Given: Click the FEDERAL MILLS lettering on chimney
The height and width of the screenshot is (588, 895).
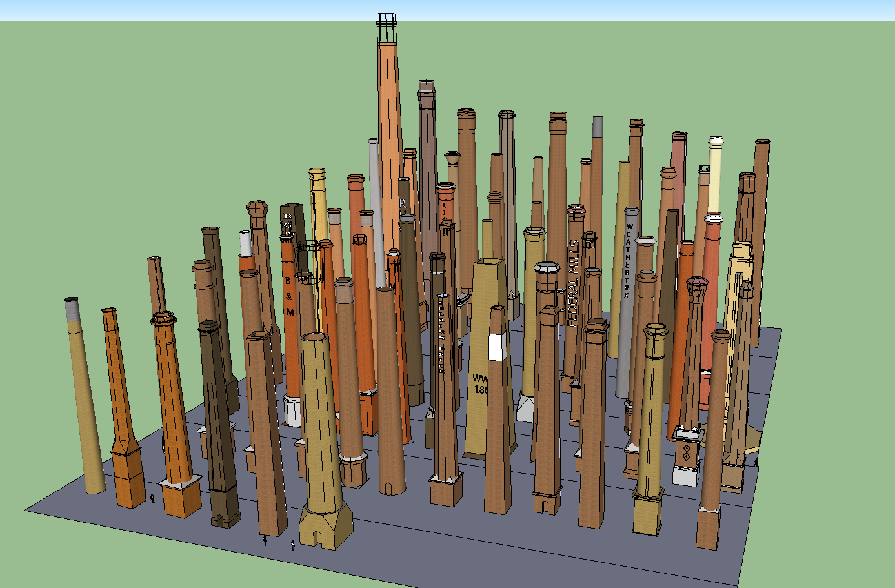Looking at the screenshot, I should click(x=573, y=283).
